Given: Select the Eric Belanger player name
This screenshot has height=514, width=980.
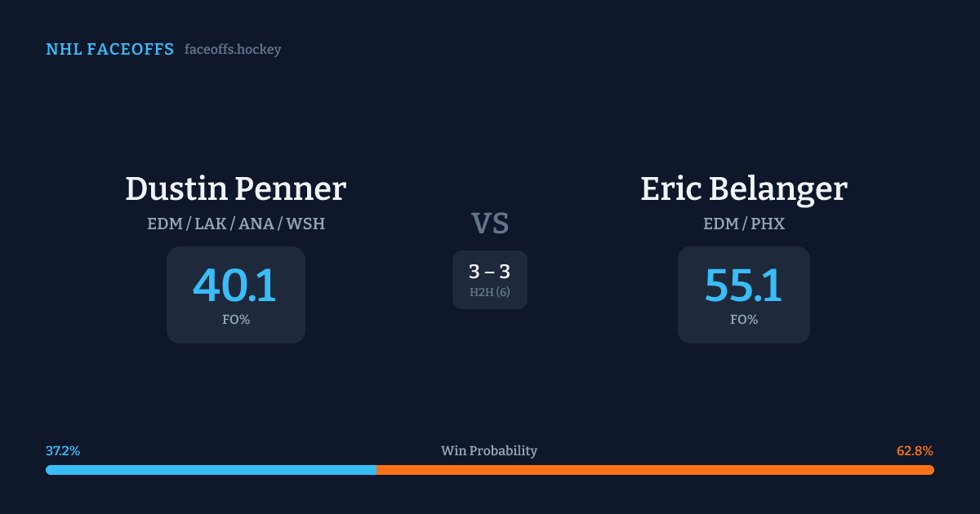Looking at the screenshot, I should coord(744,189).
